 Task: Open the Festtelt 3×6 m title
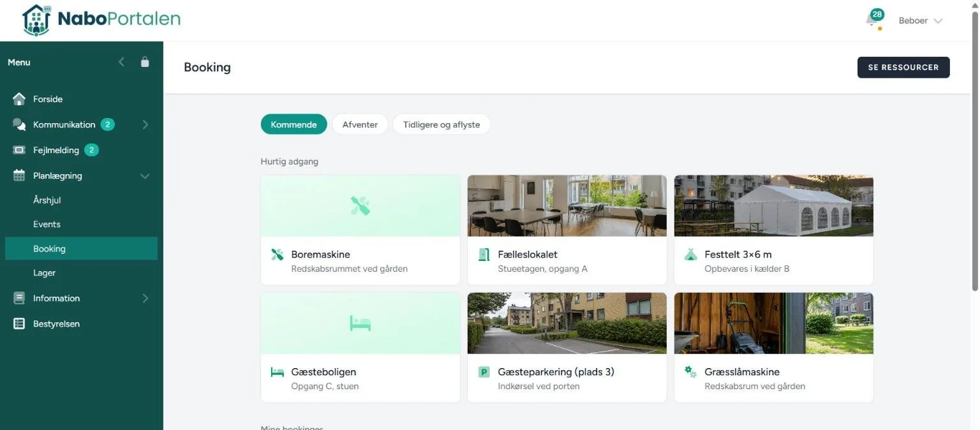pos(738,255)
